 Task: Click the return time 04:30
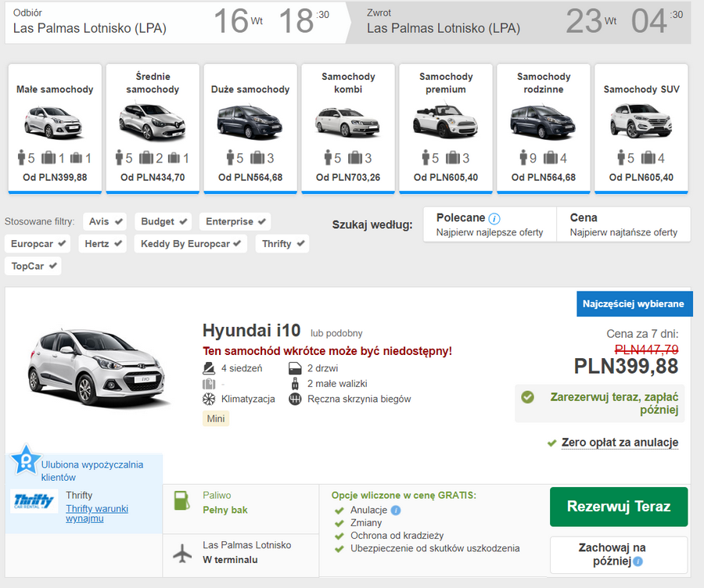click(657, 21)
